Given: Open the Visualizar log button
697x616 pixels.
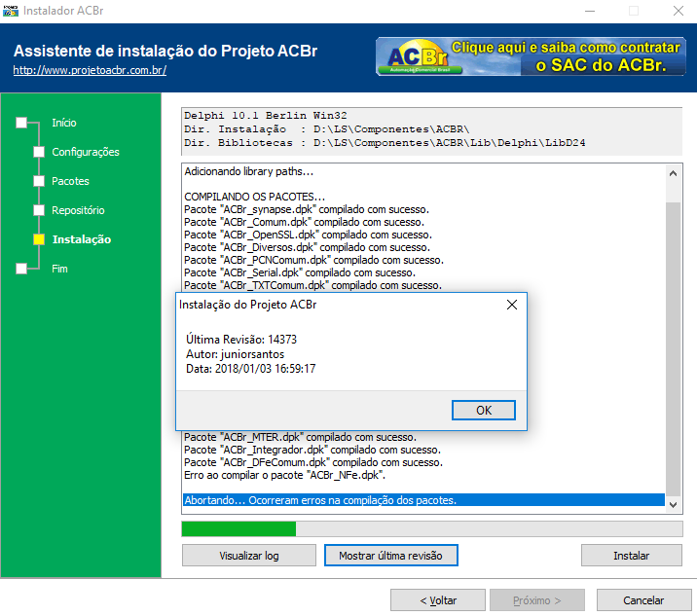Looking at the screenshot, I should click(249, 556).
